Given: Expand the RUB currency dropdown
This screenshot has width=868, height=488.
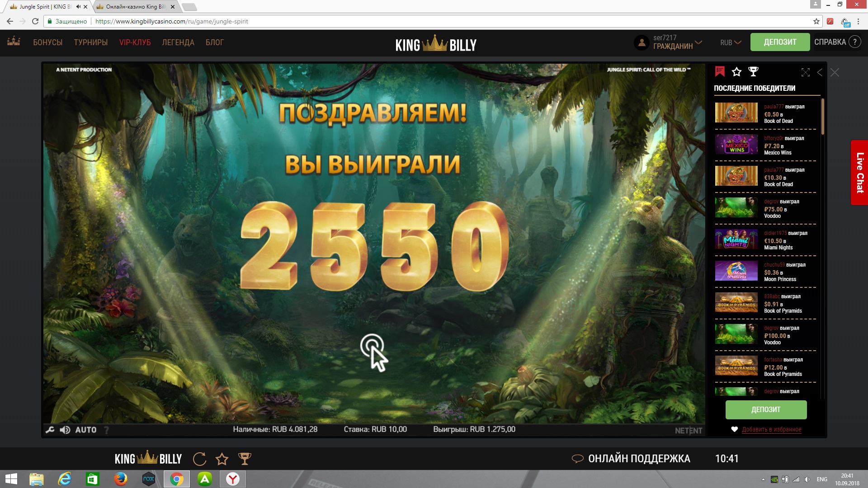Looking at the screenshot, I should tap(731, 42).
